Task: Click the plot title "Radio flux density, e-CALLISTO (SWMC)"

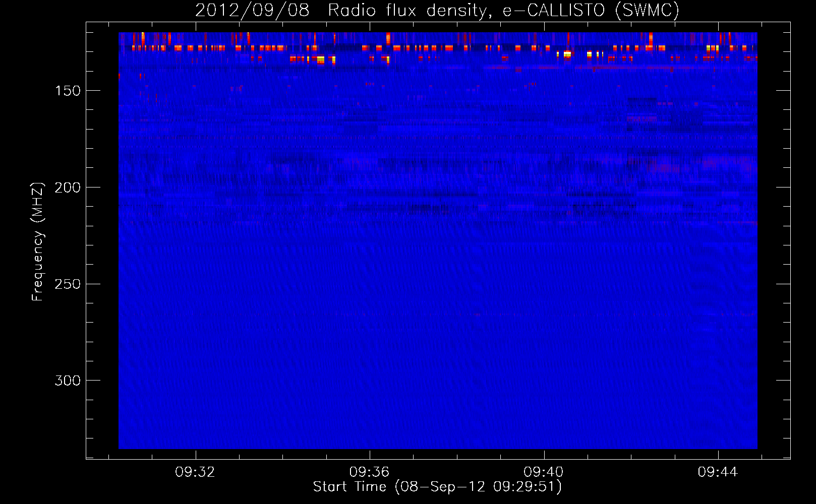Action: pyautogui.click(x=503, y=10)
